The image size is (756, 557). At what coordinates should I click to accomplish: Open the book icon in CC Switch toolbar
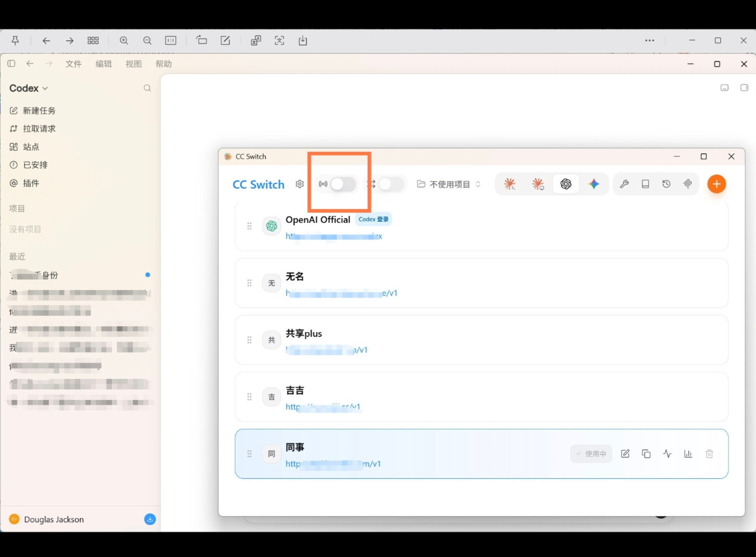645,184
